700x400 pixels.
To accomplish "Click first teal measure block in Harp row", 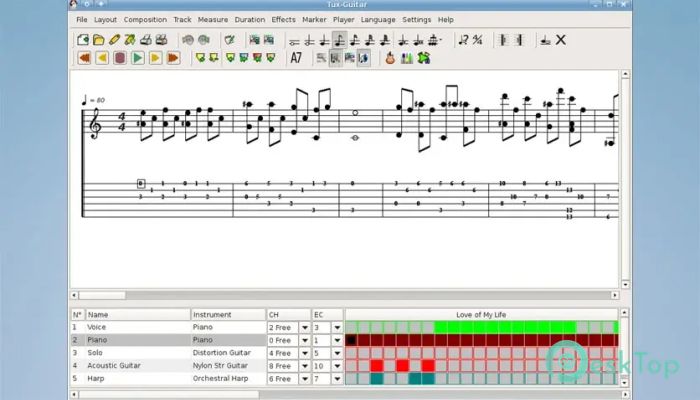I will point(377,379).
